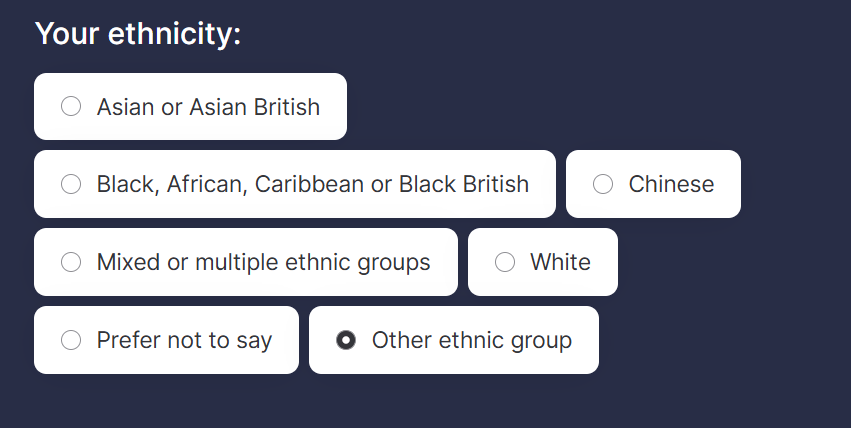851x428 pixels.
Task: Select the Chinese radio button
Action: [603, 184]
